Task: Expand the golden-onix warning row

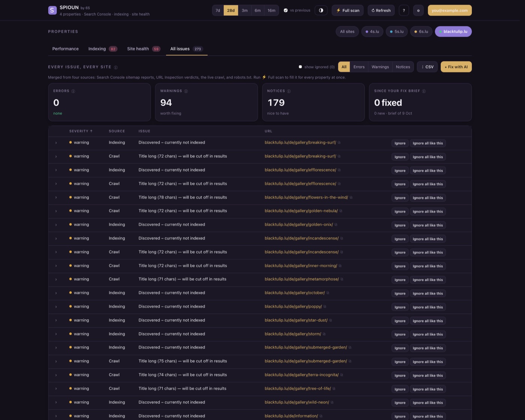Action: [x=56, y=225]
